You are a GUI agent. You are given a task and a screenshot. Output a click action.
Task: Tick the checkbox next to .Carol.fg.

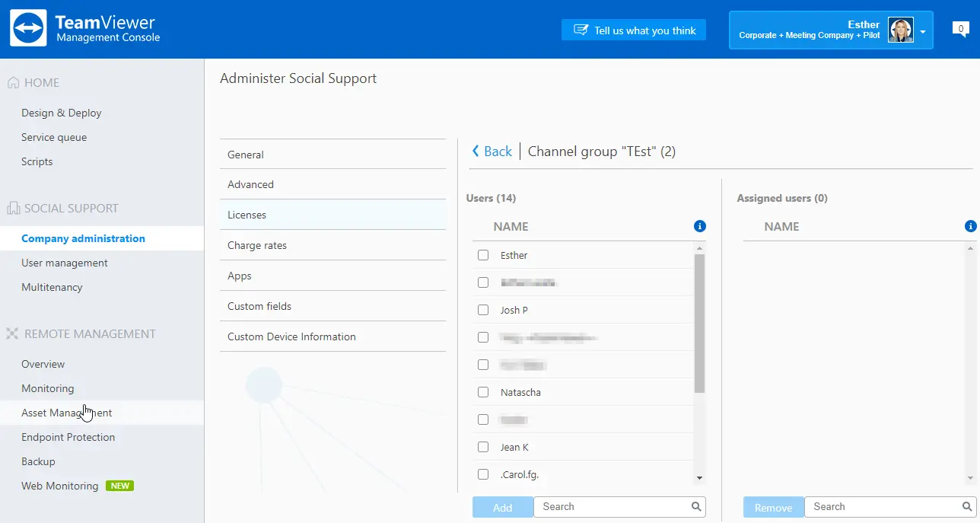483,474
